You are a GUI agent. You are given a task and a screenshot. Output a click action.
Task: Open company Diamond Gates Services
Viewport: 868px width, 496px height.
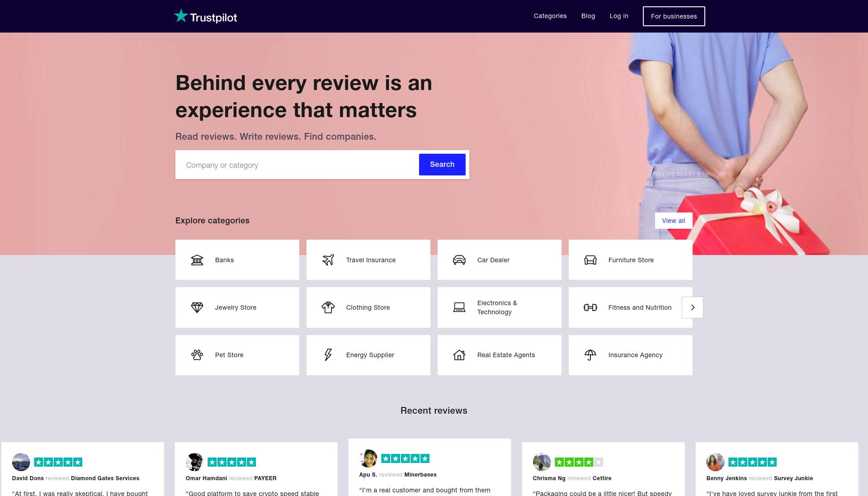(105, 478)
